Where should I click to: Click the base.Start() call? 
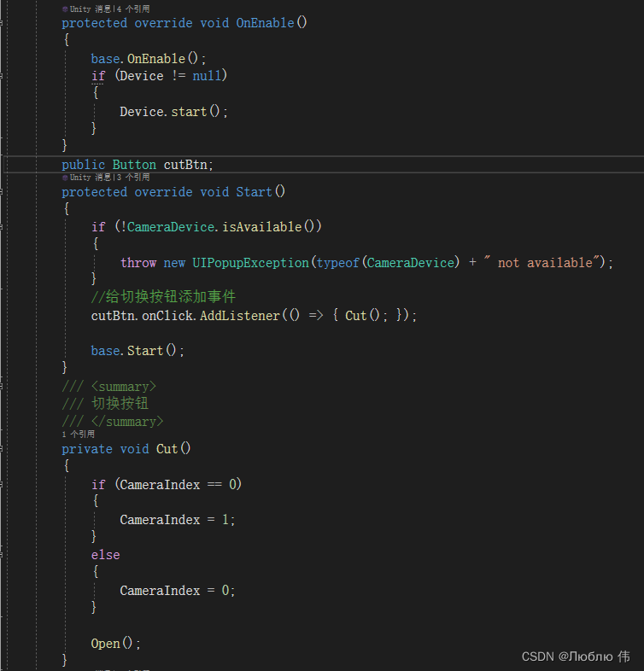click(x=138, y=351)
